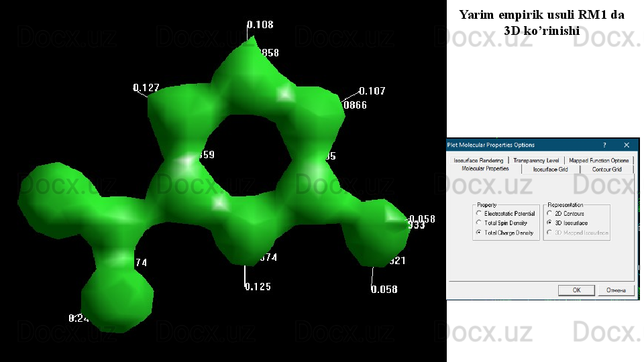Switch to the Transparency Level tab

coord(536,161)
